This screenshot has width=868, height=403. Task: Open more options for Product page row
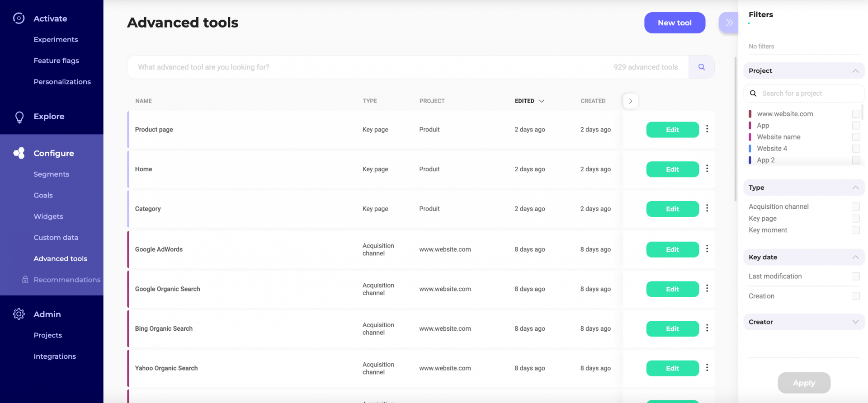707,129
